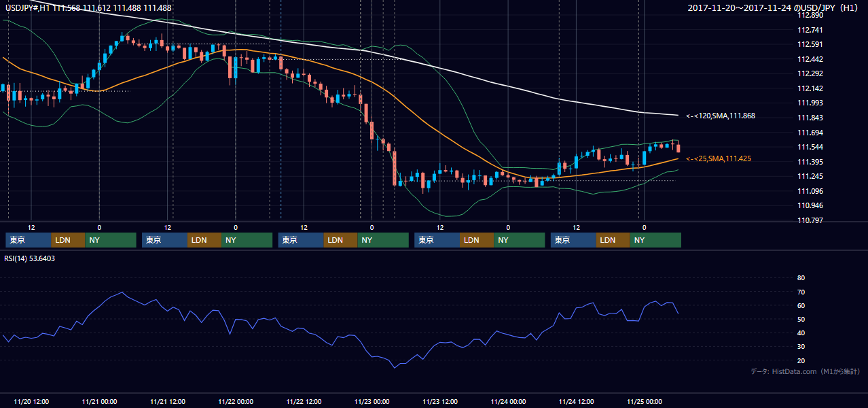Click price axis value 112.890
This screenshot has height=408, width=868.
[x=810, y=15]
